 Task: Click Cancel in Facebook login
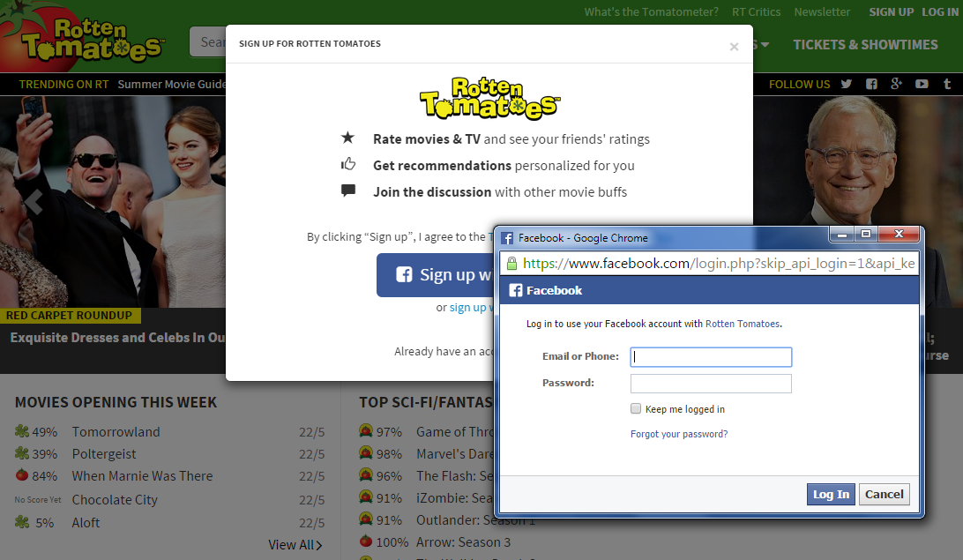(884, 494)
